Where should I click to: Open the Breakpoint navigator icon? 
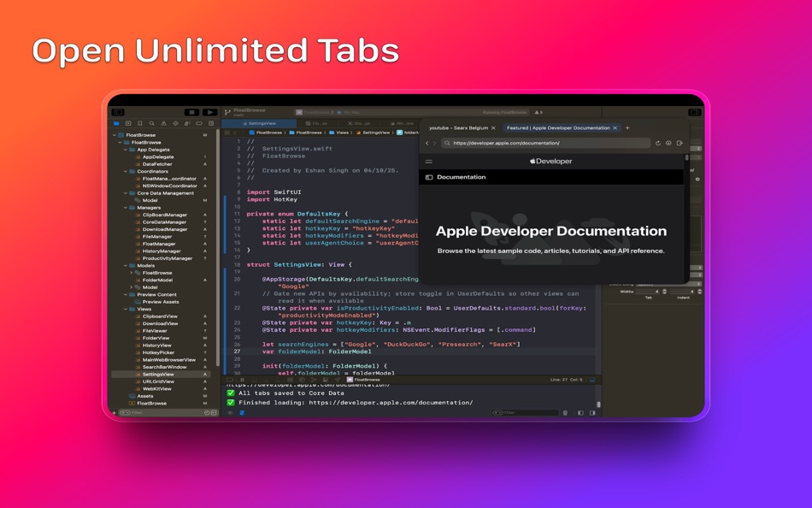coord(199,123)
